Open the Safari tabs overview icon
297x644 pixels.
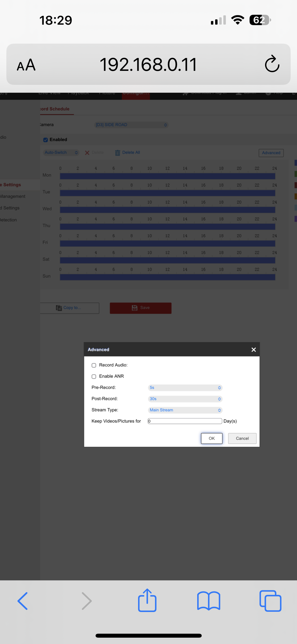(270, 601)
